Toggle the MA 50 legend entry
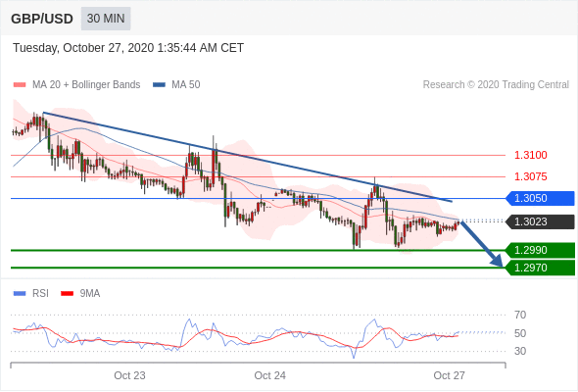 point(176,85)
